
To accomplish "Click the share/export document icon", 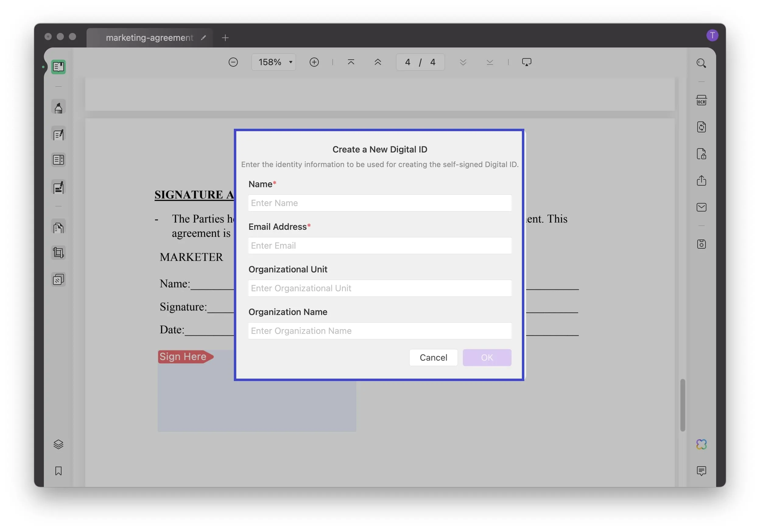I will click(703, 180).
